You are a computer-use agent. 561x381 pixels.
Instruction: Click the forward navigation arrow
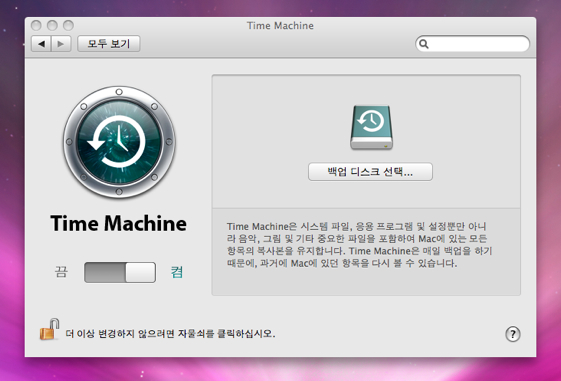click(x=61, y=44)
